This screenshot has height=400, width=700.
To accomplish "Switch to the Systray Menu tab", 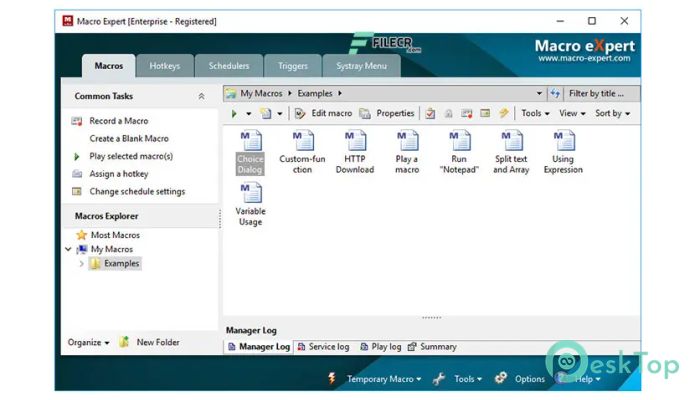I will pos(361,66).
